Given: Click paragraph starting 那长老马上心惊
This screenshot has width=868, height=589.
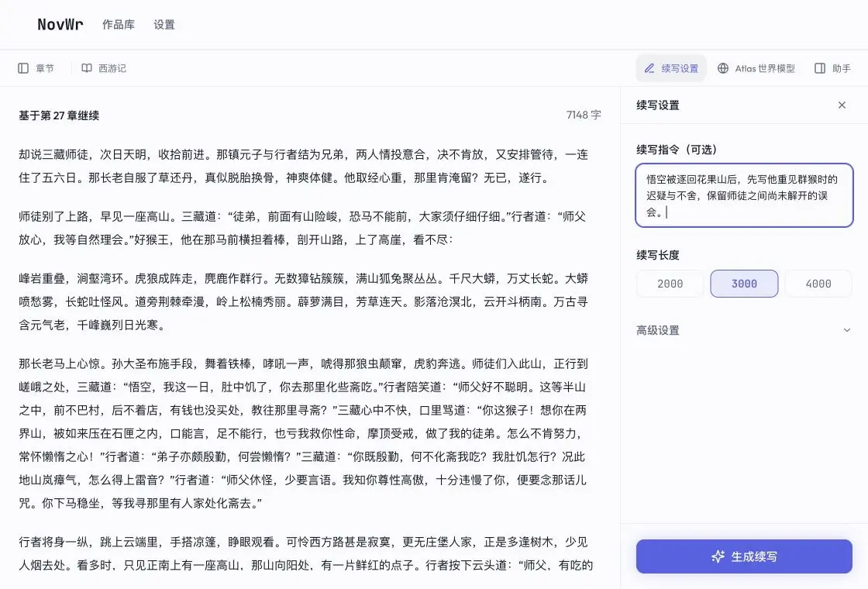Looking at the screenshot, I should (303, 433).
